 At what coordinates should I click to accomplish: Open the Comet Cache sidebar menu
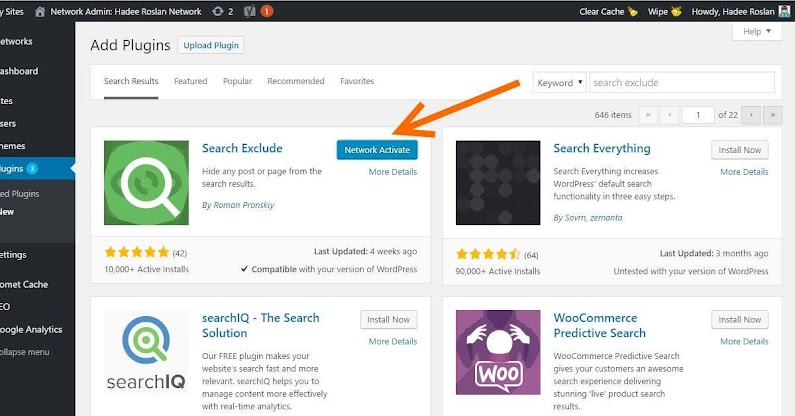tap(24, 285)
